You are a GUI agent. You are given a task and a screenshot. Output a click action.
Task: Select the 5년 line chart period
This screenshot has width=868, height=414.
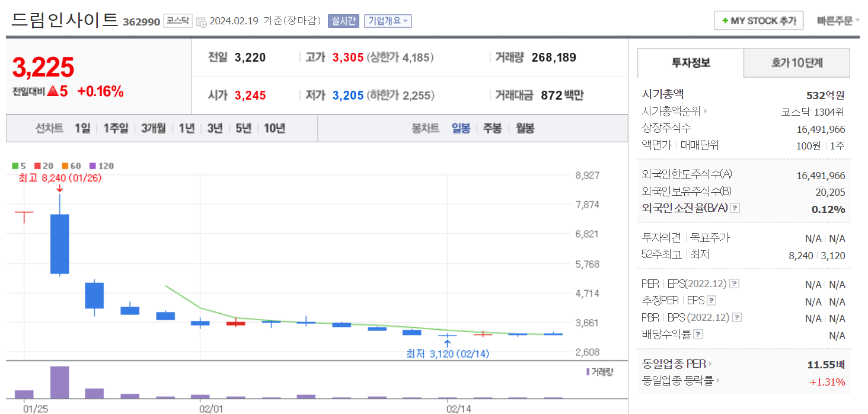tap(244, 128)
